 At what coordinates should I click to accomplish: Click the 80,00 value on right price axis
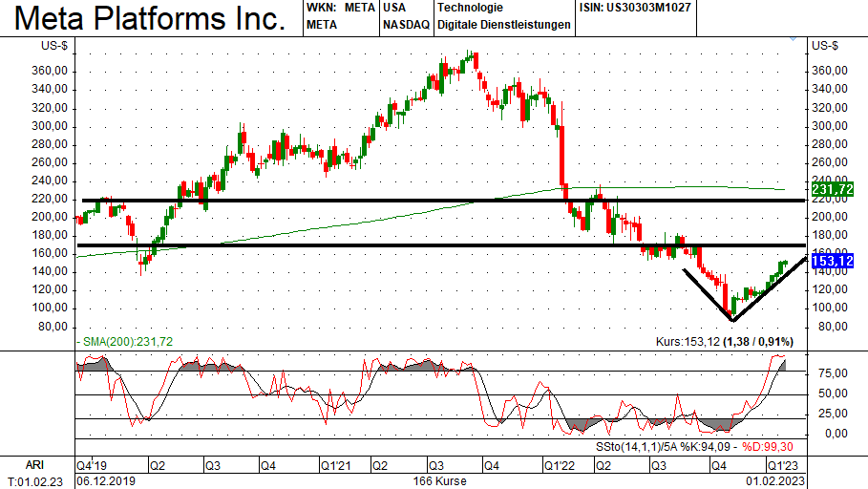(x=833, y=327)
